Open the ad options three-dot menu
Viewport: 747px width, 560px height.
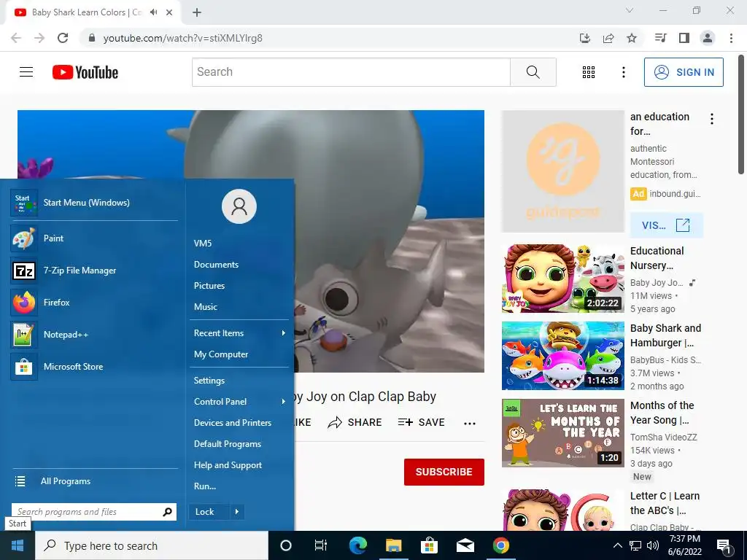(x=712, y=119)
